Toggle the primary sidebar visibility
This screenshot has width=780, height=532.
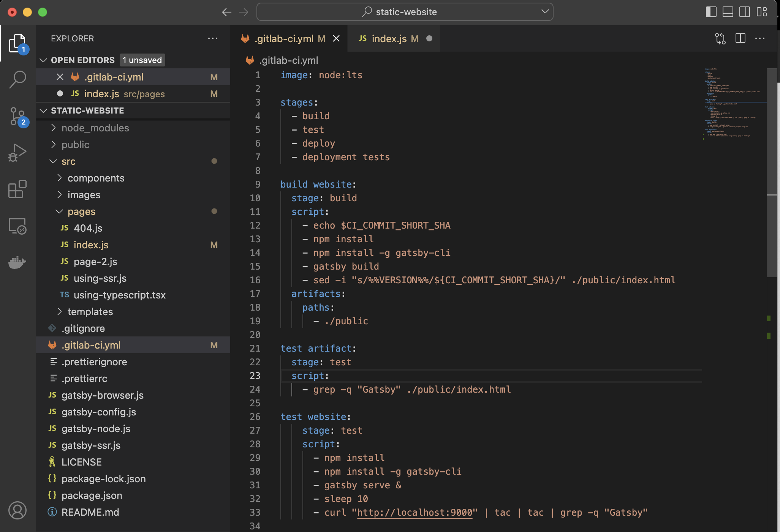coord(710,12)
